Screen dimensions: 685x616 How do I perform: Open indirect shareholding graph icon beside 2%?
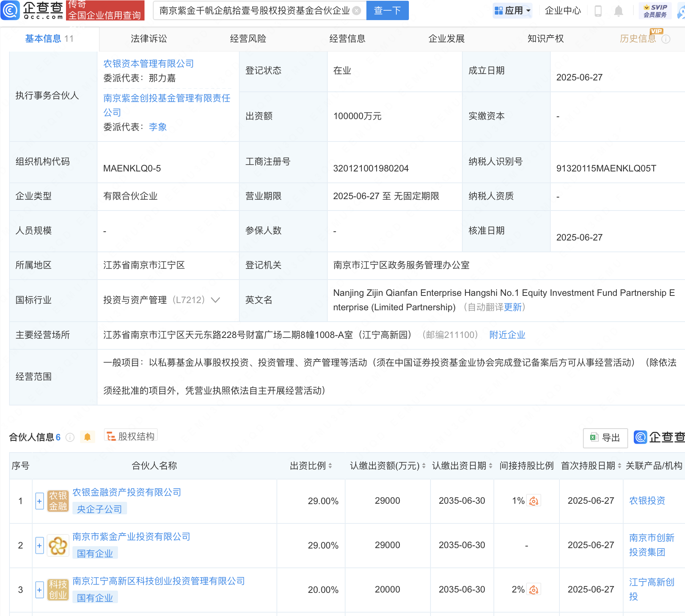click(x=534, y=589)
